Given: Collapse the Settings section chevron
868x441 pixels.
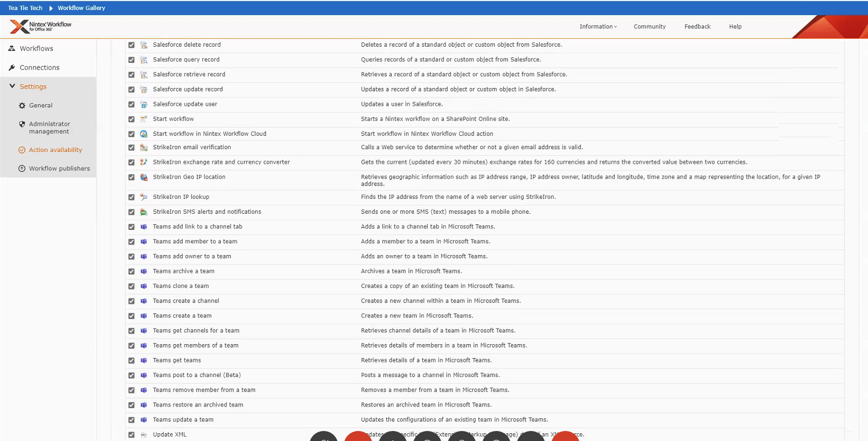Looking at the screenshot, I should [x=12, y=86].
